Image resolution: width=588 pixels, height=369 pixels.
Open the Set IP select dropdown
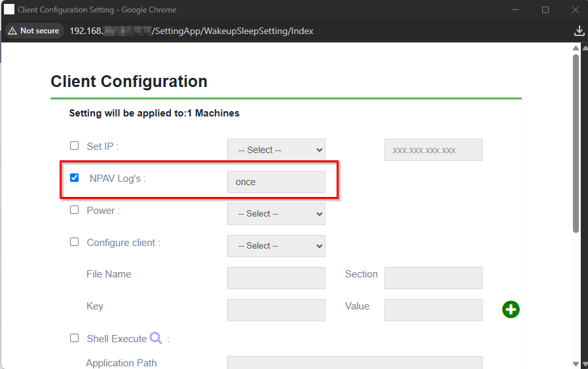(276, 150)
